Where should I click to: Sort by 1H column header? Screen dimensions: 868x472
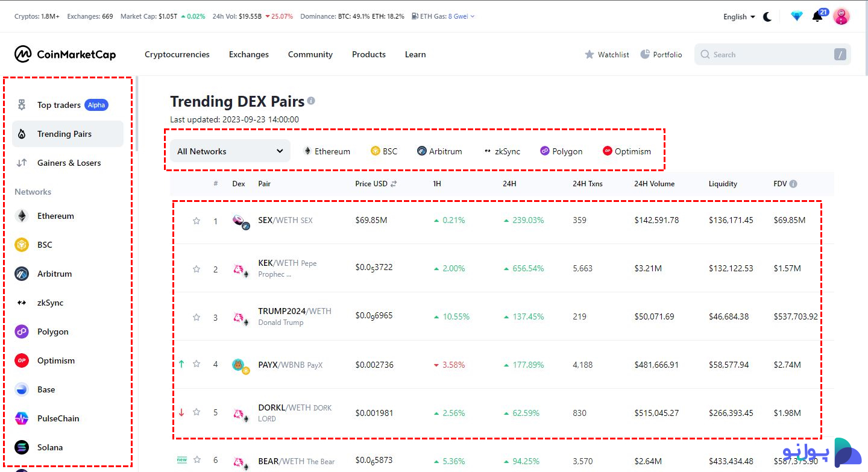pos(437,184)
